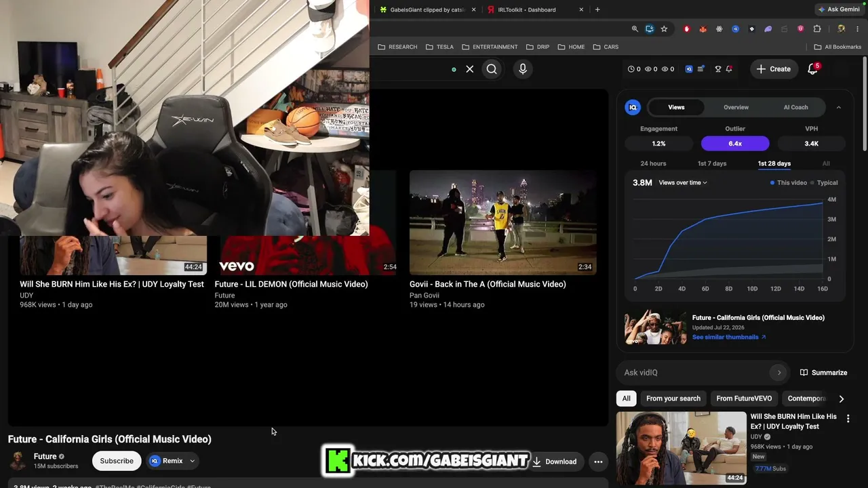Clear the YouTube search box with X

pyautogui.click(x=469, y=68)
